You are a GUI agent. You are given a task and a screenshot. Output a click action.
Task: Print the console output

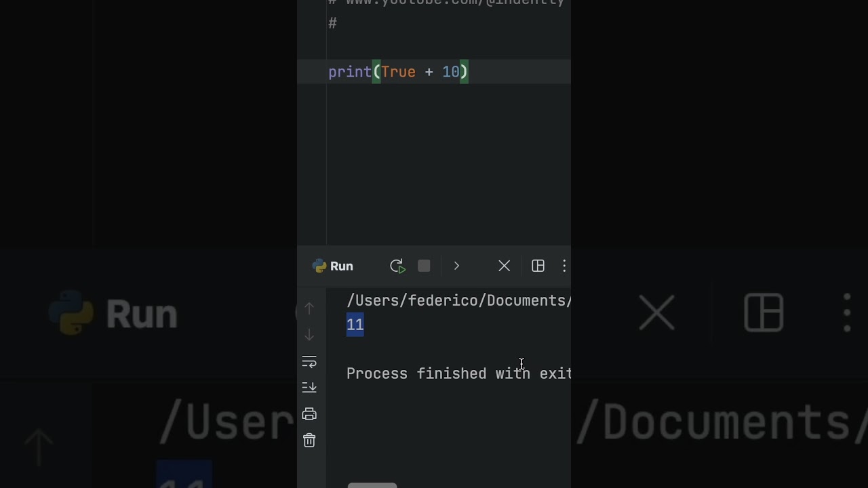(309, 414)
